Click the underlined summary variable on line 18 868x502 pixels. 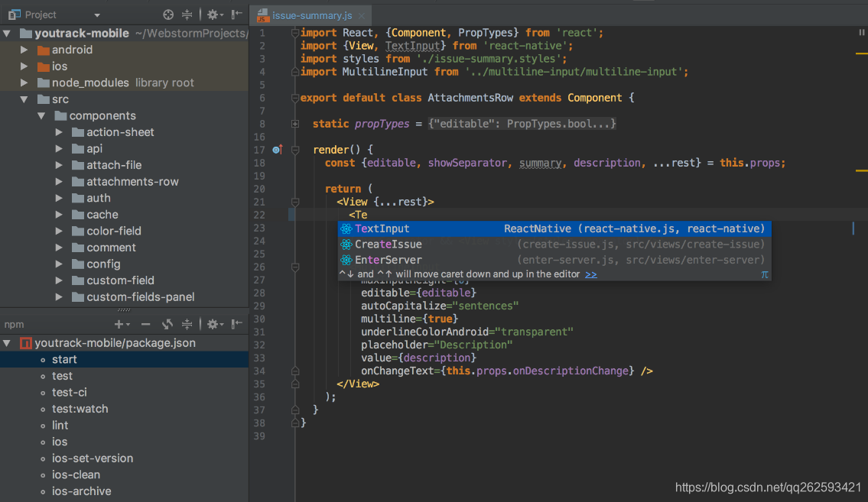coord(540,163)
